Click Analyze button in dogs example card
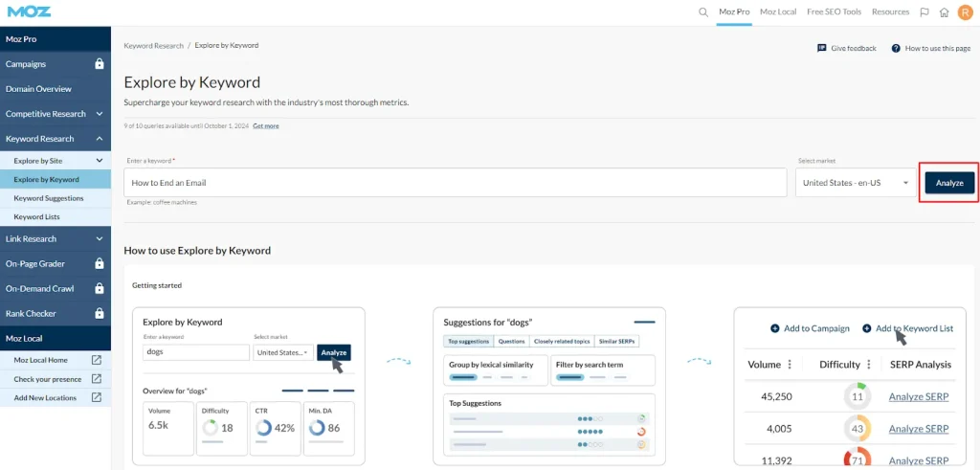 click(x=334, y=352)
